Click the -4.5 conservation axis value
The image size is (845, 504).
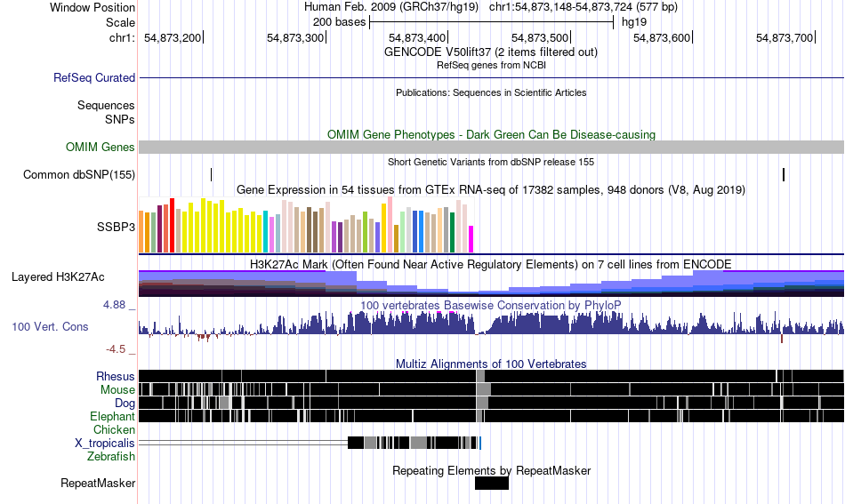116,349
